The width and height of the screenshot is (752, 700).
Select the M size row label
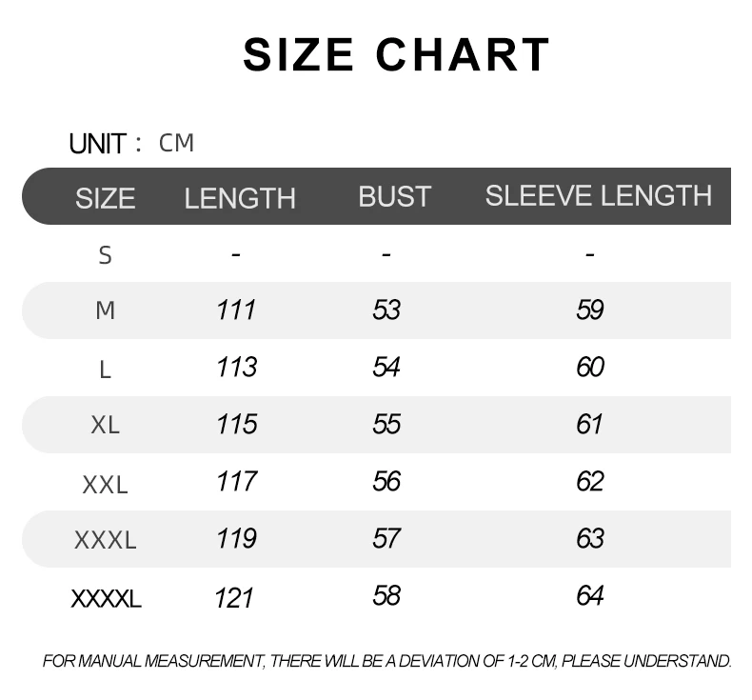[x=105, y=310]
